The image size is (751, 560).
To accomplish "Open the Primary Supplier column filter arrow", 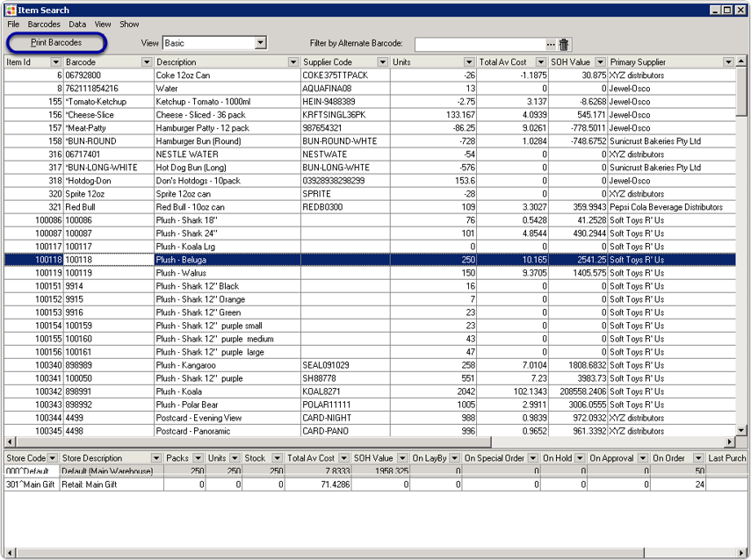I will tap(728, 62).
